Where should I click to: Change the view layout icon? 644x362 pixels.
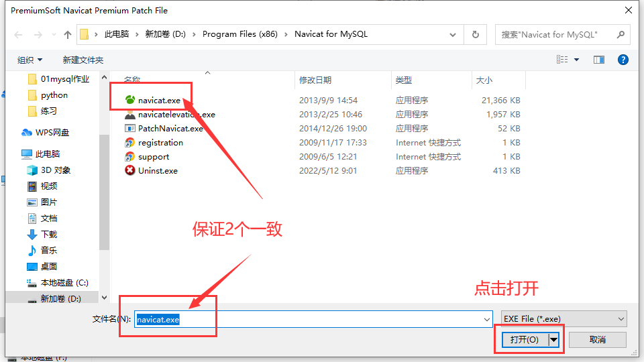click(x=562, y=60)
